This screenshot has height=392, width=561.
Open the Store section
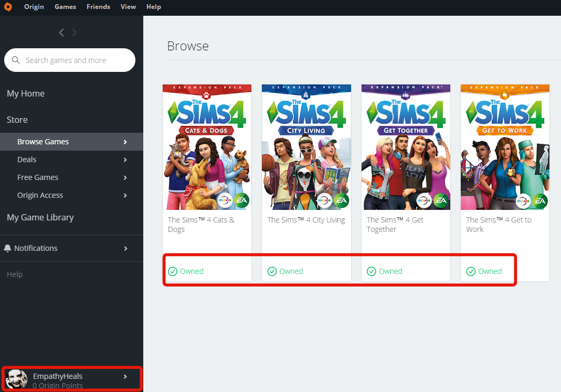pyautogui.click(x=17, y=120)
